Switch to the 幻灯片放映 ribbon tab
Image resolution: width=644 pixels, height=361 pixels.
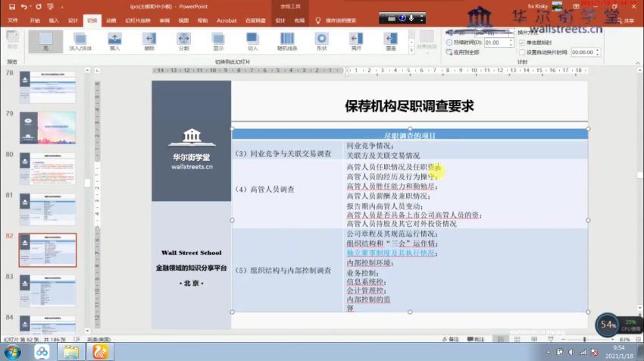[x=135, y=20]
